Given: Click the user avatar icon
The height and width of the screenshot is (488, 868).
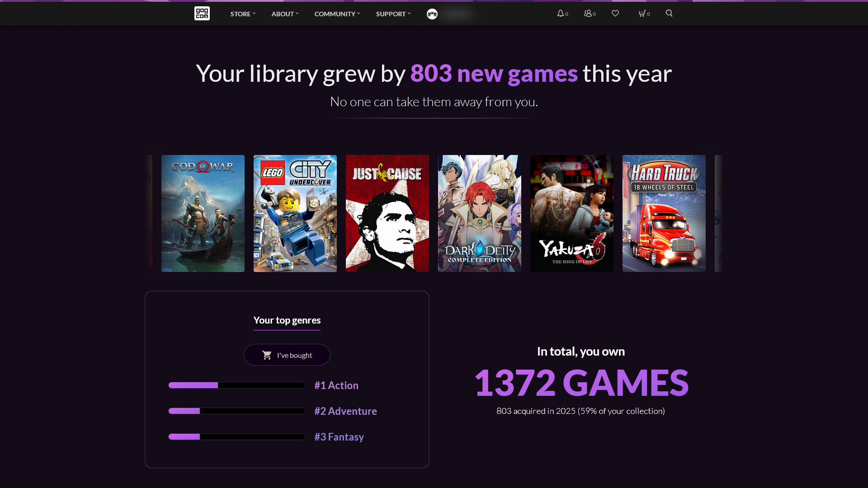Looking at the screenshot, I should (x=432, y=14).
